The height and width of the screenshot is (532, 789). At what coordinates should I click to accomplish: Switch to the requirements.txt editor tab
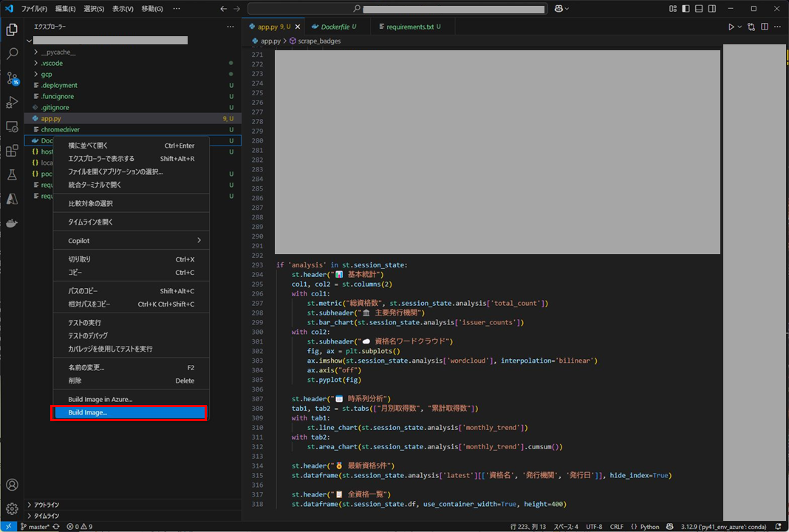coord(406,27)
